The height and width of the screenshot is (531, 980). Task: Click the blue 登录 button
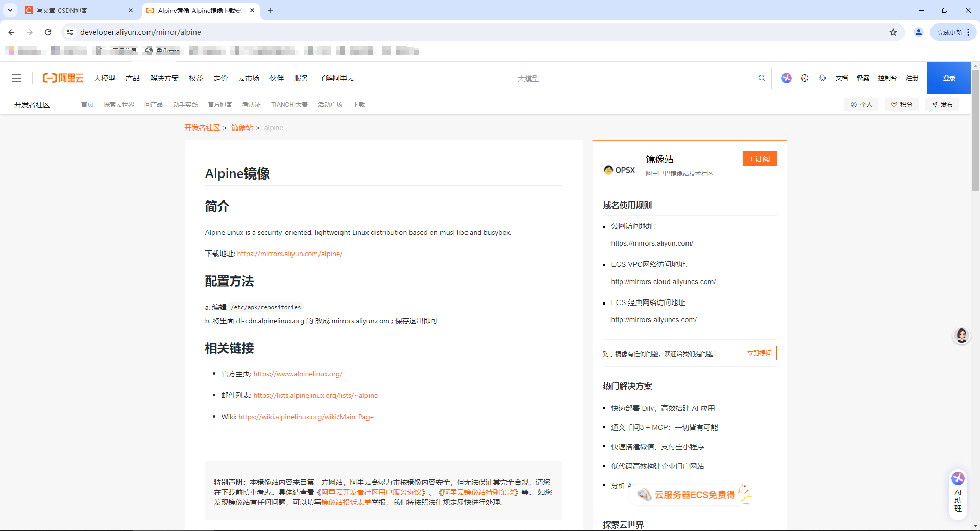click(x=949, y=78)
